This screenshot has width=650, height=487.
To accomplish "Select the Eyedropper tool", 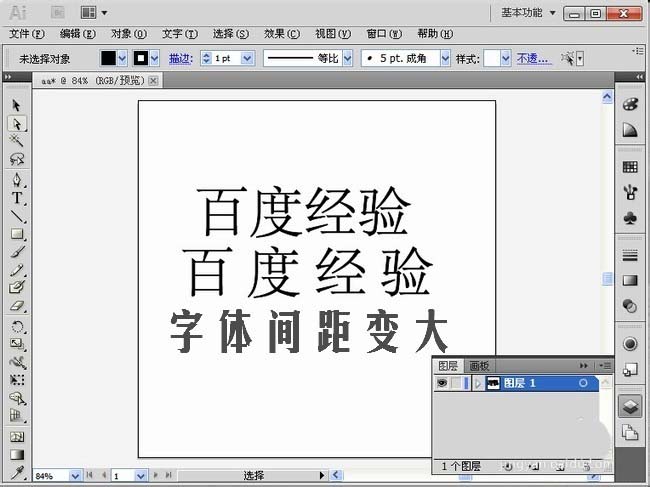I will (x=17, y=472).
